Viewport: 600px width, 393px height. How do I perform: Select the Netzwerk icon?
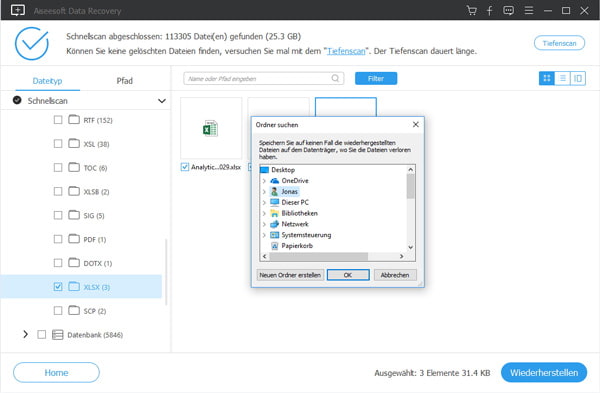(x=274, y=224)
